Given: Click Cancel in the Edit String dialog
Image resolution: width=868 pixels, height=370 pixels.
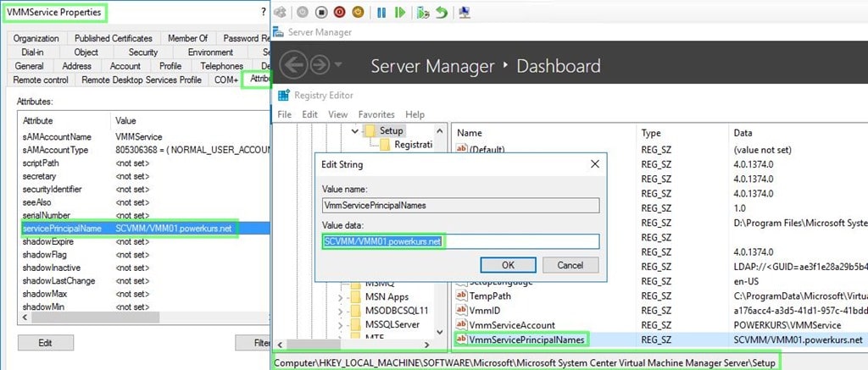Looking at the screenshot, I should coord(570,265).
